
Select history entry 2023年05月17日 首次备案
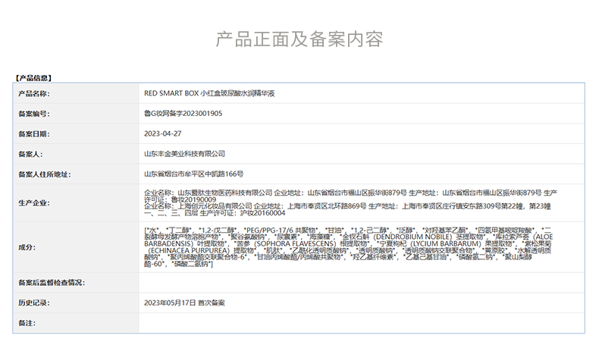tap(184, 303)
